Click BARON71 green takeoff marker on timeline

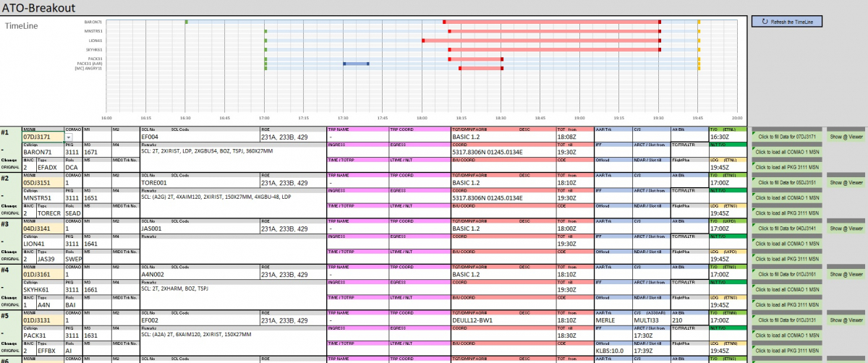click(x=186, y=22)
